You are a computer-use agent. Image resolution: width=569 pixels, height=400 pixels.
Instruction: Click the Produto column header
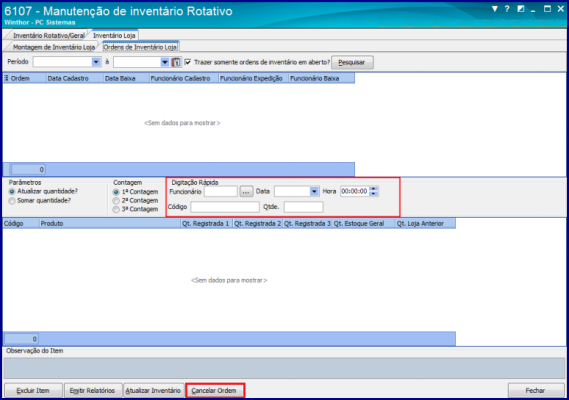(x=110, y=223)
